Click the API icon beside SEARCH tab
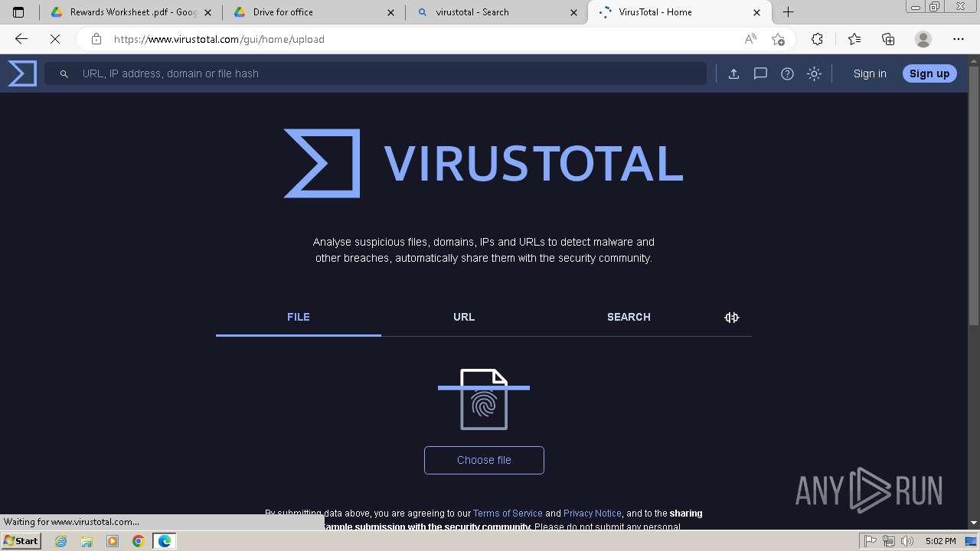Image resolution: width=980 pixels, height=551 pixels. click(x=732, y=317)
